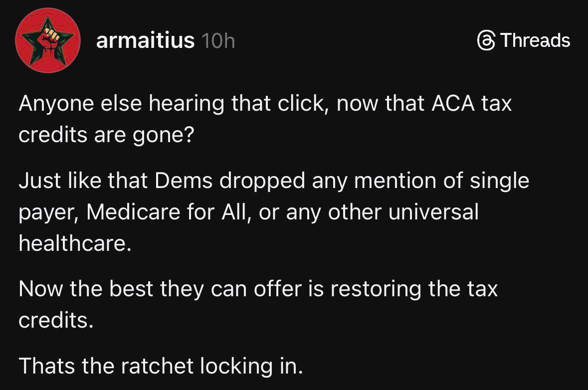Tap the final line "Thats the ratchet locking in."
Image resolution: width=588 pixels, height=390 pixels.
click(x=161, y=367)
